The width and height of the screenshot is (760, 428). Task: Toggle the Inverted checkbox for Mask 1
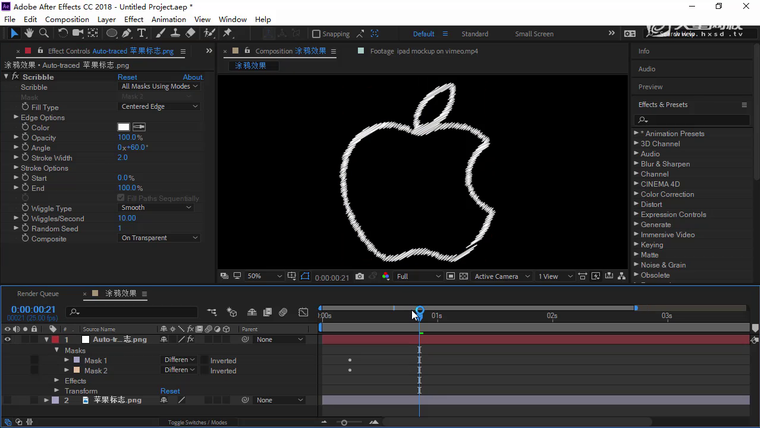(205, 361)
